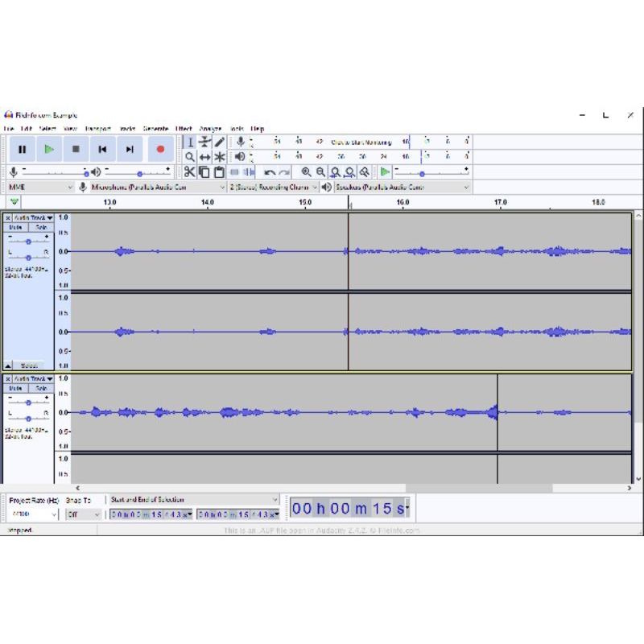Image resolution: width=644 pixels, height=644 pixels.
Task: Select the Selection (I-beam) tool
Action: [x=190, y=142]
